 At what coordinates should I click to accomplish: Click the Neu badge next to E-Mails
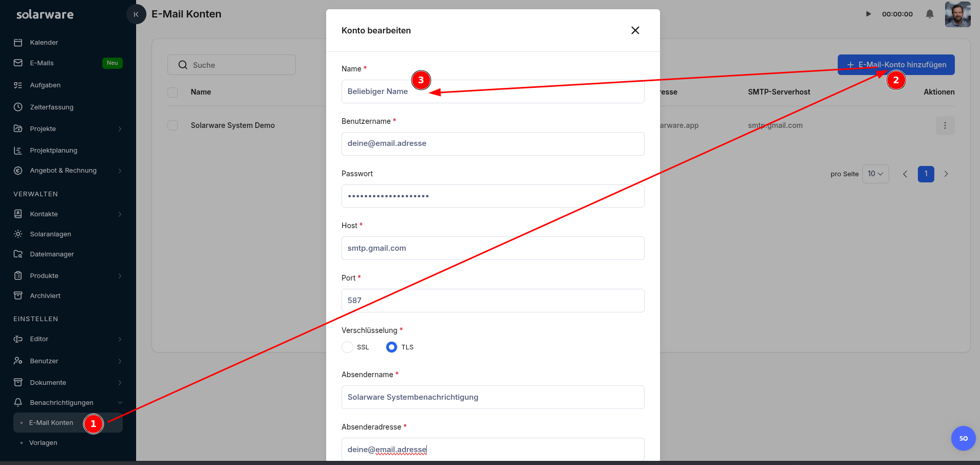(x=112, y=63)
